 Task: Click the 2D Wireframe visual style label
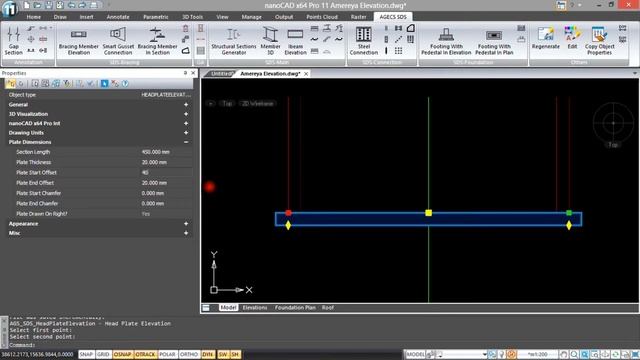coord(257,104)
